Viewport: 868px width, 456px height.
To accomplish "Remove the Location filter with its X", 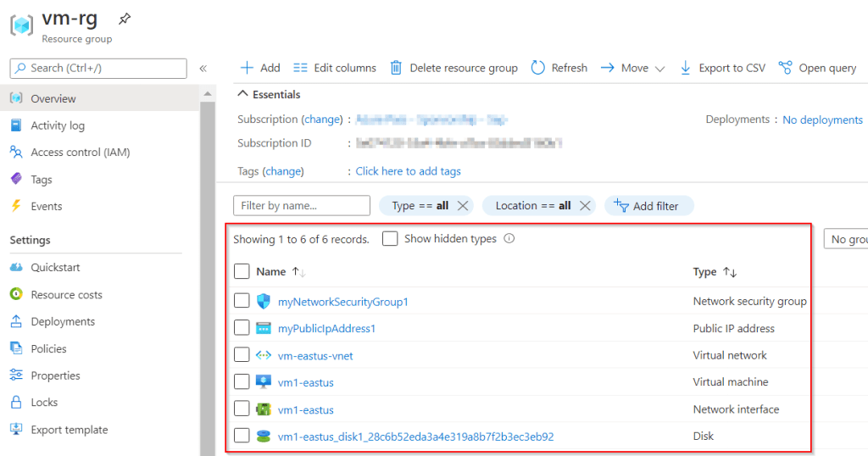I will 584,206.
